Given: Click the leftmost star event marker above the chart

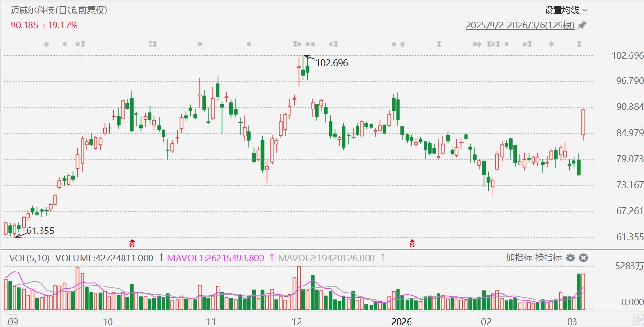Looking at the screenshot, I should coord(47,44).
